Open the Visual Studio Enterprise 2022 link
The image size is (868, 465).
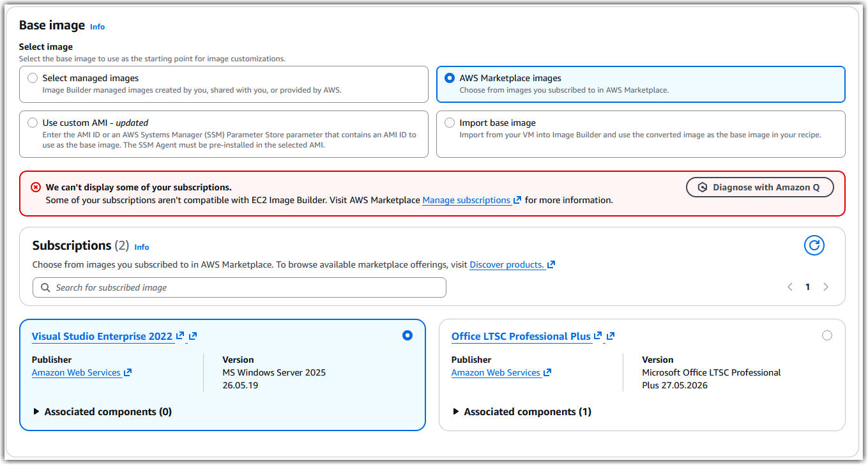102,336
